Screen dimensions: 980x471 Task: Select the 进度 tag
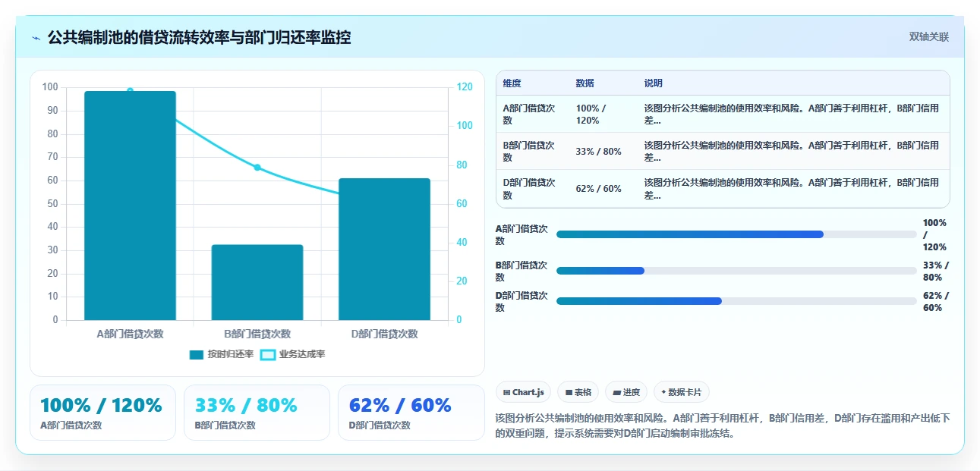click(x=626, y=392)
